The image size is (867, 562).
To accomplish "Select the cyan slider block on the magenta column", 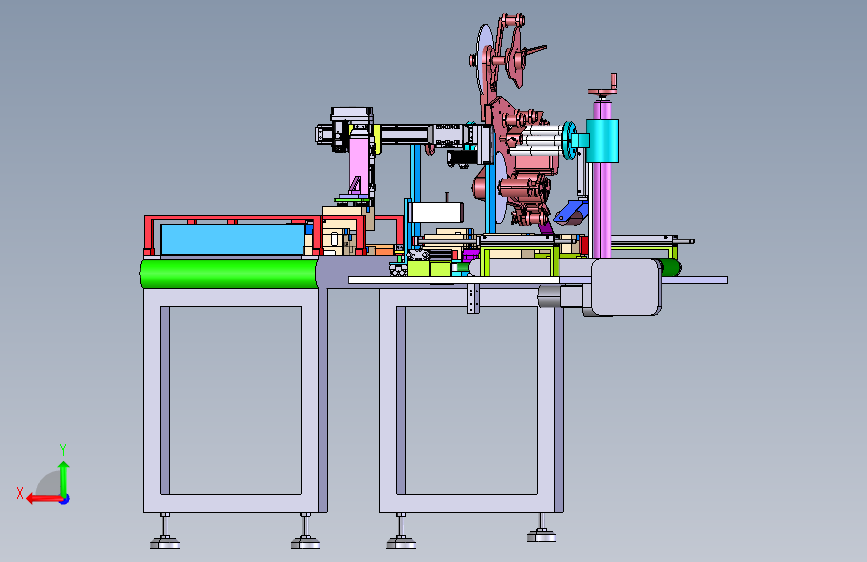I will coord(602,140).
